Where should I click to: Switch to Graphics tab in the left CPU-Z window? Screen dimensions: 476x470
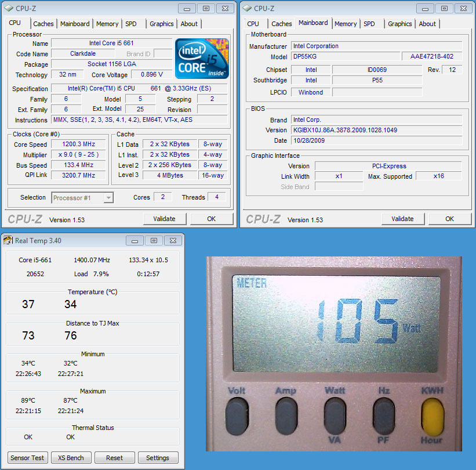click(162, 24)
